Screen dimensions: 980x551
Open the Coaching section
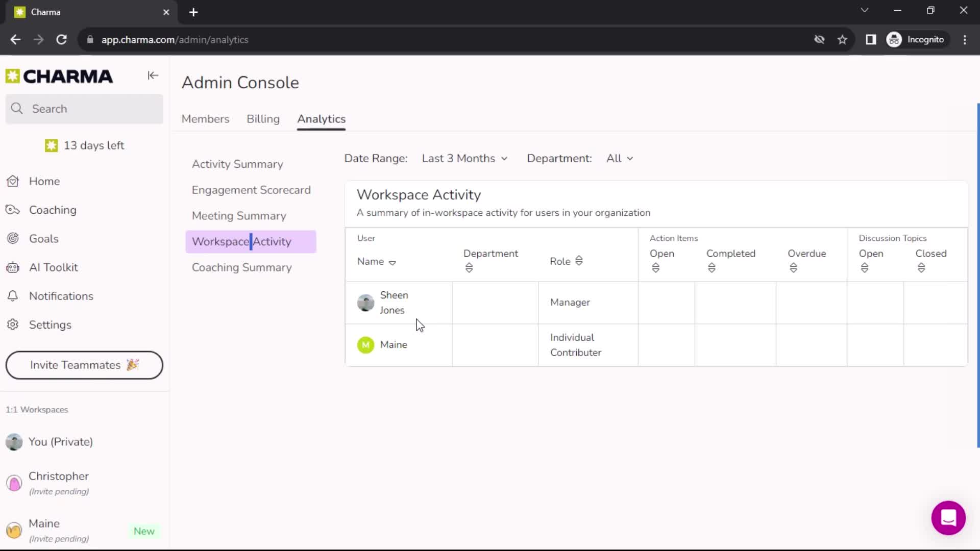click(x=53, y=210)
